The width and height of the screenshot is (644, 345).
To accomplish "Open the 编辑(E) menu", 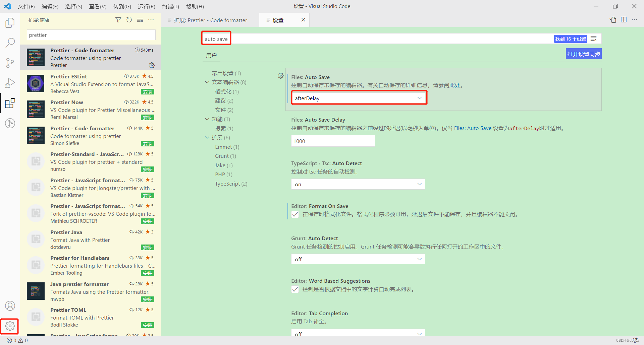I will coord(50,6).
